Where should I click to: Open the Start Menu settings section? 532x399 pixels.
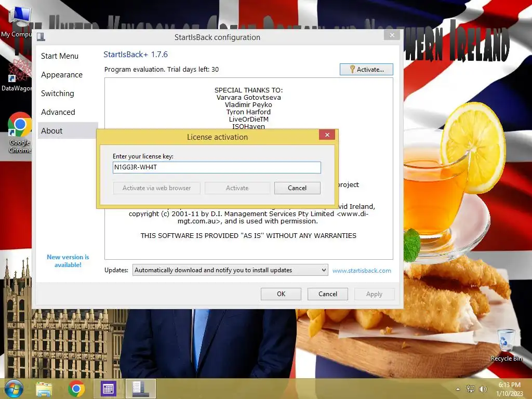click(60, 56)
